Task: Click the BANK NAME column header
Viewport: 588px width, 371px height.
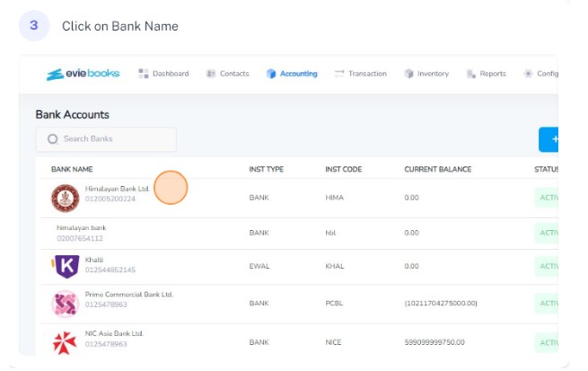Action: [x=72, y=169]
